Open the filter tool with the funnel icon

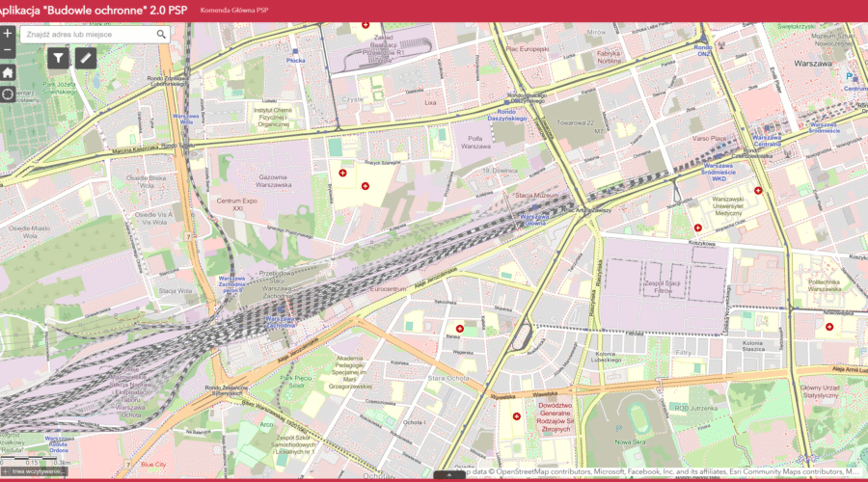58,58
